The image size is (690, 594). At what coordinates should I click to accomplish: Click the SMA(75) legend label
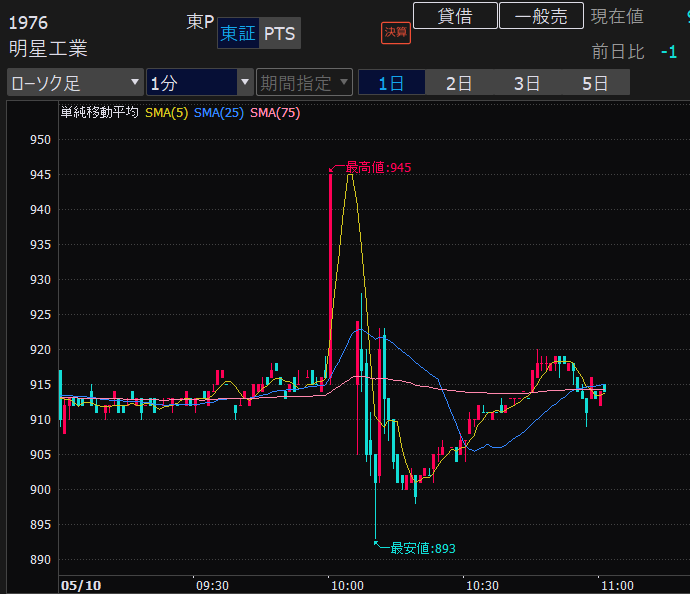pyautogui.click(x=275, y=113)
